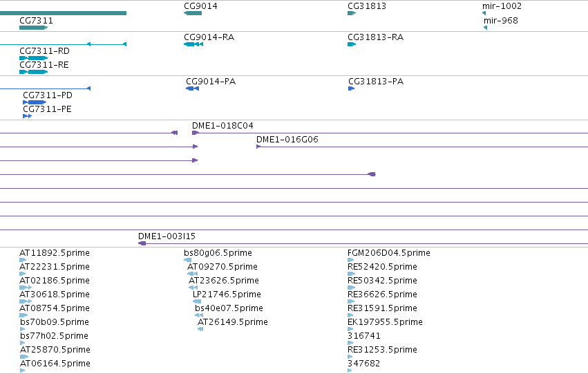
Task: Click the DME1-003I15 clone arrow
Action: click(x=142, y=243)
